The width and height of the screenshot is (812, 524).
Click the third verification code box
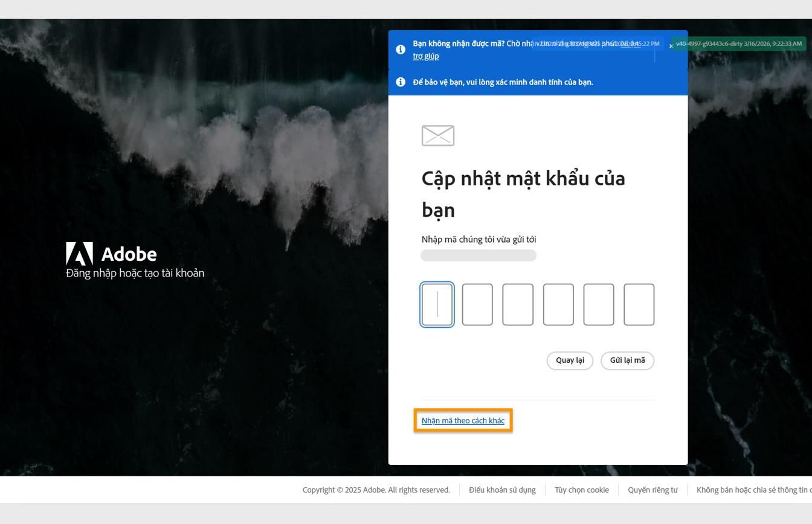click(x=518, y=304)
